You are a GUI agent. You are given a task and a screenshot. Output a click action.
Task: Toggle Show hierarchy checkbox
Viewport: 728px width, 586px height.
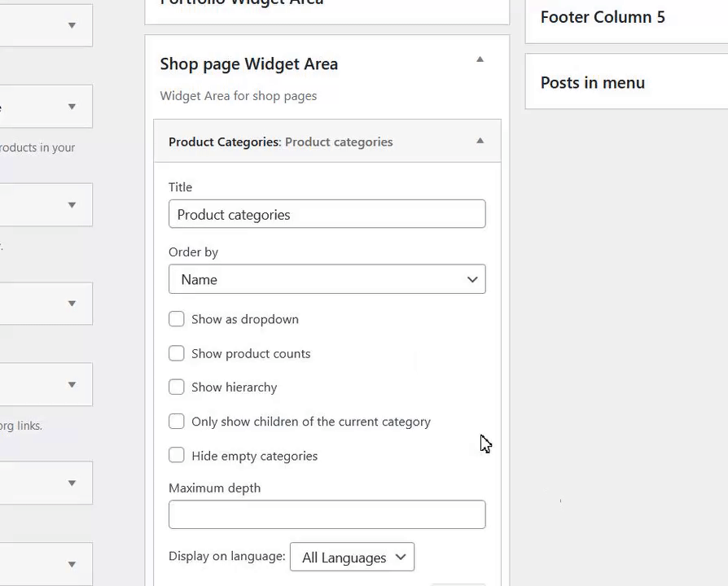[x=177, y=387]
